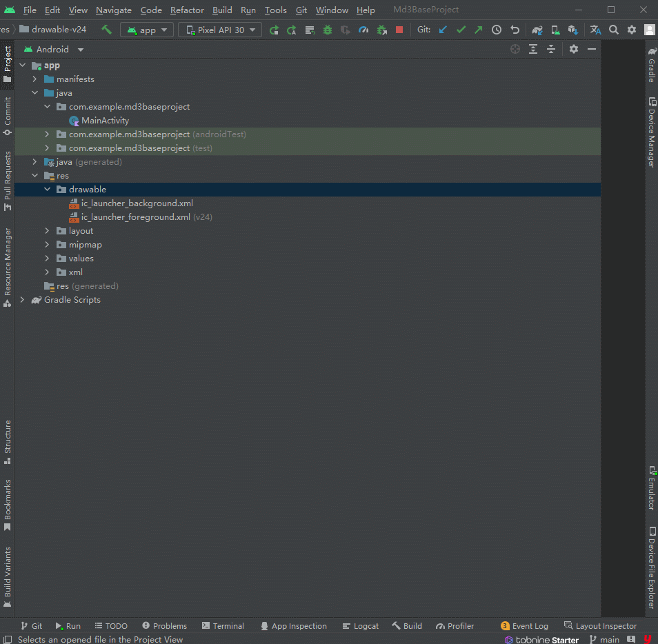
Task: Click the Make Project hammer icon
Action: coord(106,30)
